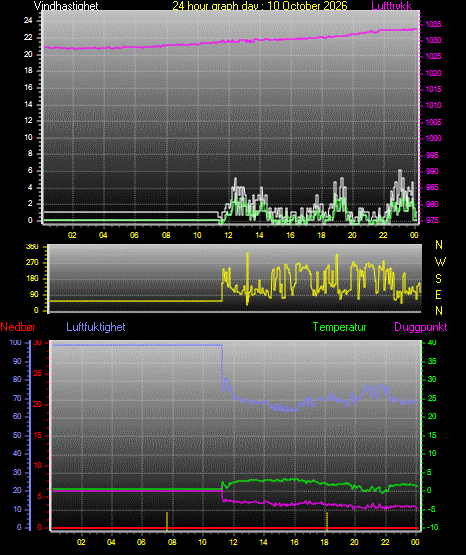This screenshot has width=466, height=555.
Task: Click the green -5 temperature axis value
Action: click(x=432, y=509)
